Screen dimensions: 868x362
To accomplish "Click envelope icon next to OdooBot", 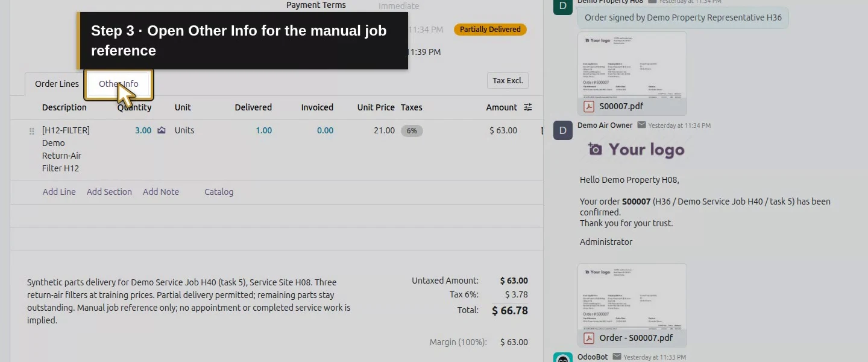I will (617, 357).
